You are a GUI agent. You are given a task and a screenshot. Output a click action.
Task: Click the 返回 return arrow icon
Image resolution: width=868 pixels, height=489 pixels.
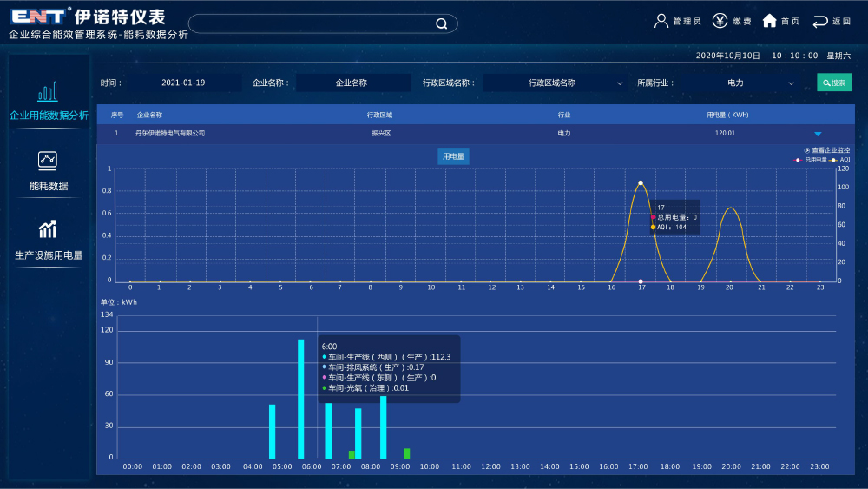coord(820,21)
